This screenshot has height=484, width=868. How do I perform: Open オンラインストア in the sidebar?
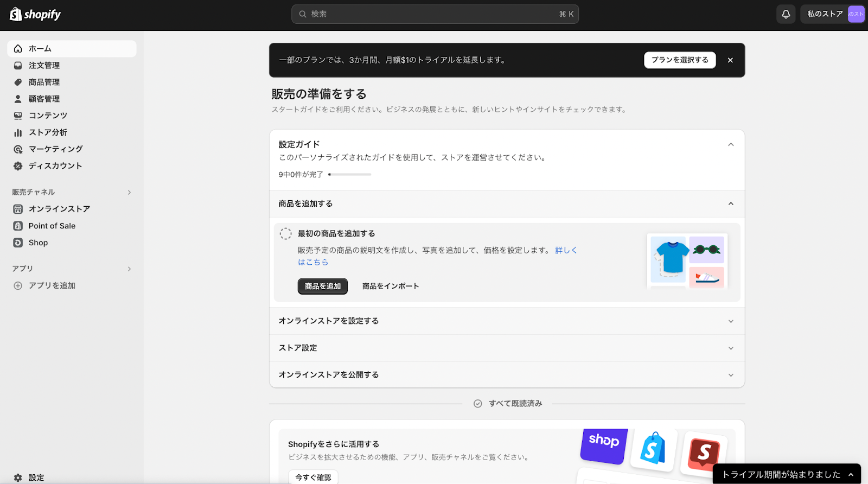pos(72,209)
